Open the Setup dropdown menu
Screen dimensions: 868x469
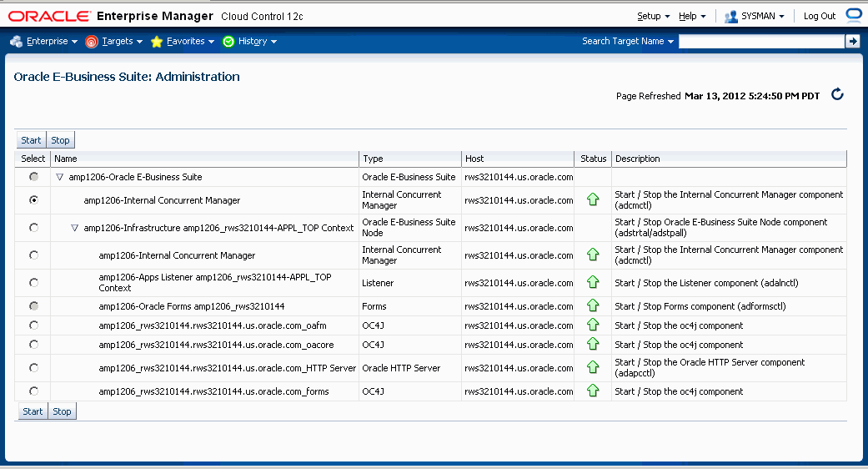point(653,16)
